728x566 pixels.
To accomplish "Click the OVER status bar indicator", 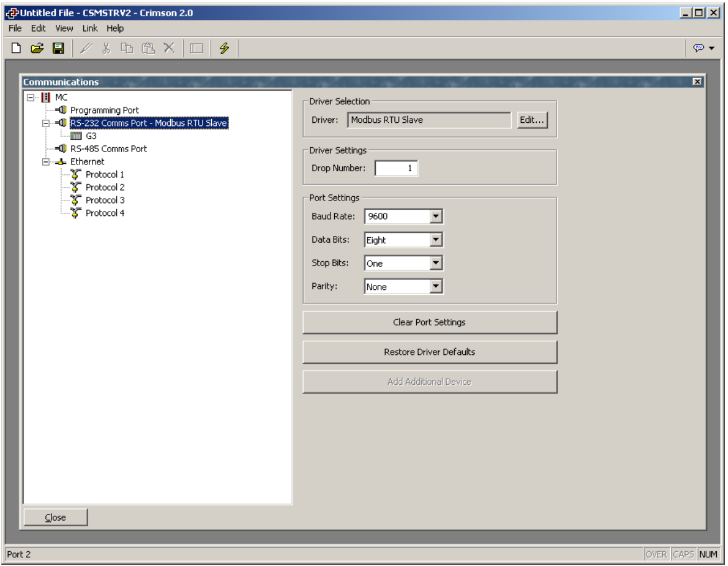I will (656, 554).
